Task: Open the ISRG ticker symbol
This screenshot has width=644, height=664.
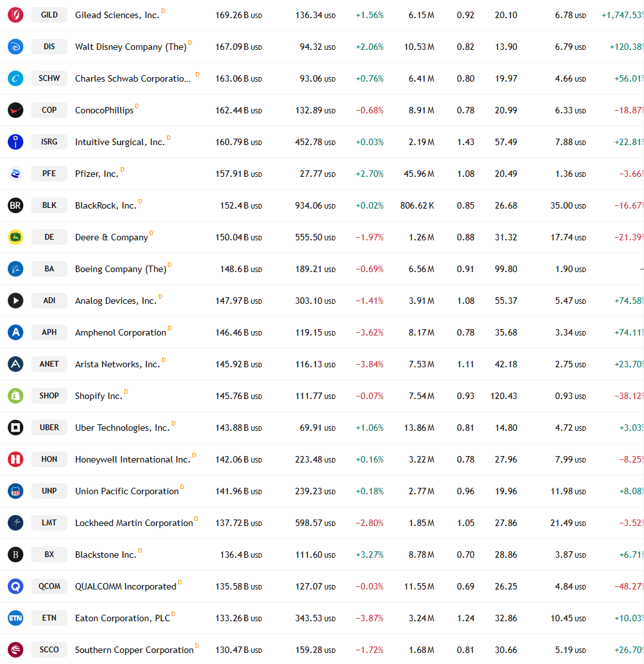Action: tap(49, 142)
